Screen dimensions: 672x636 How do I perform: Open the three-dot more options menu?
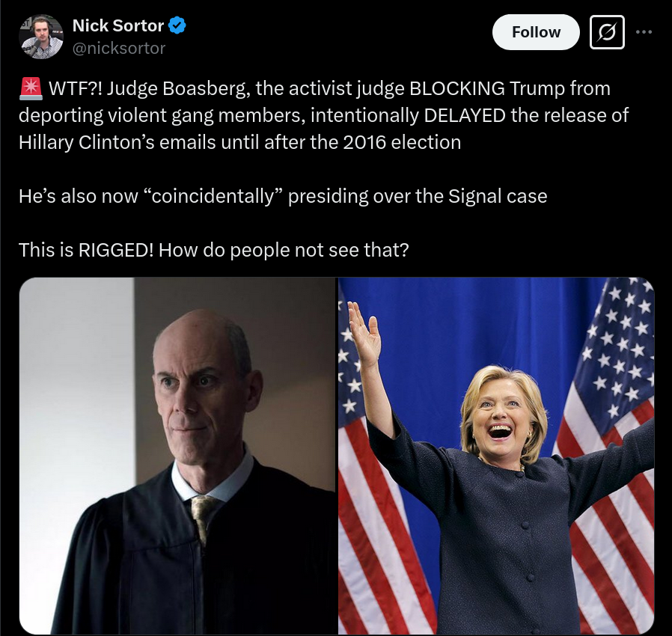644,32
